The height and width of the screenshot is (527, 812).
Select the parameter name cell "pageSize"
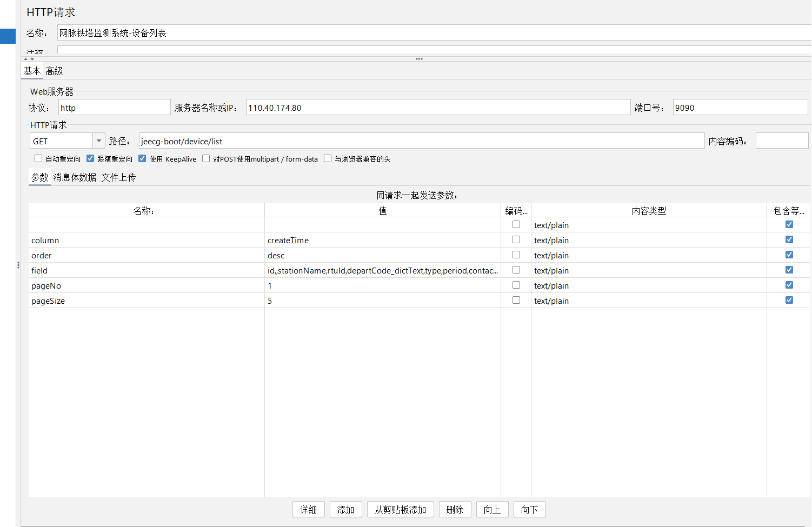[147, 301]
